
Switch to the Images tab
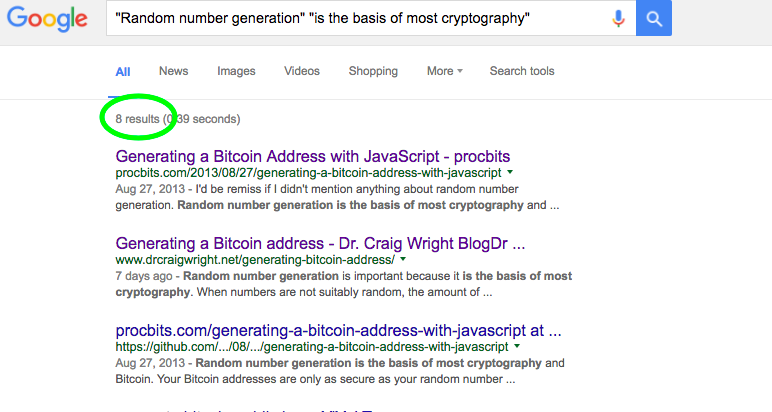click(x=236, y=71)
